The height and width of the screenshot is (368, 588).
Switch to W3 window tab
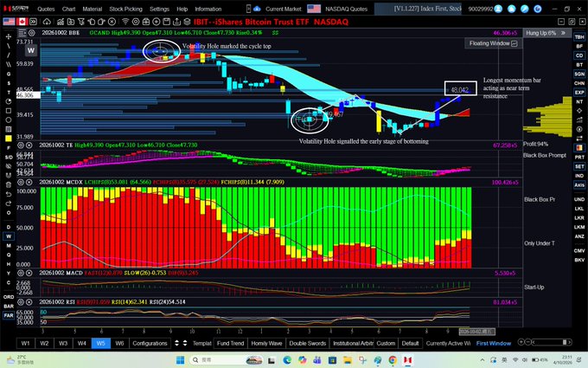click(63, 343)
